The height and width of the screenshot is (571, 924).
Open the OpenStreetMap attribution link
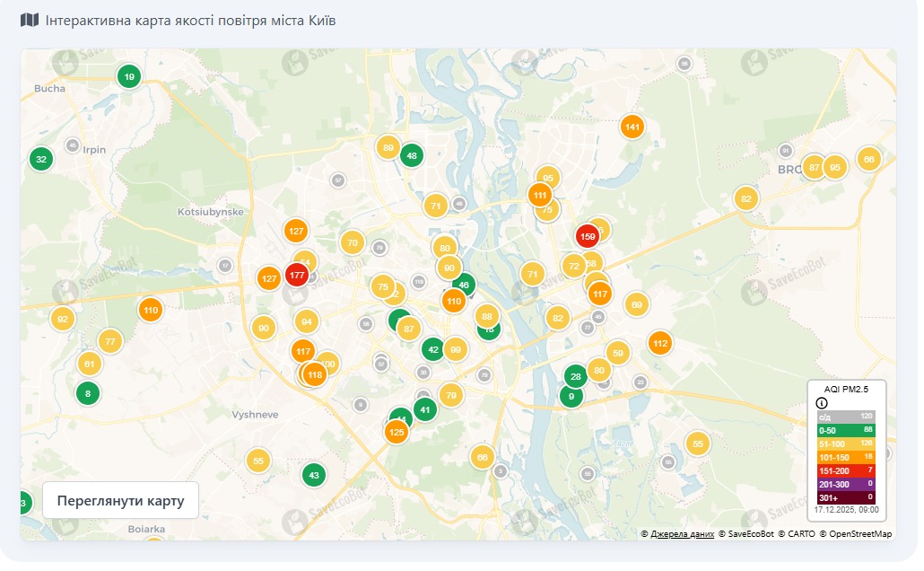coord(859,534)
